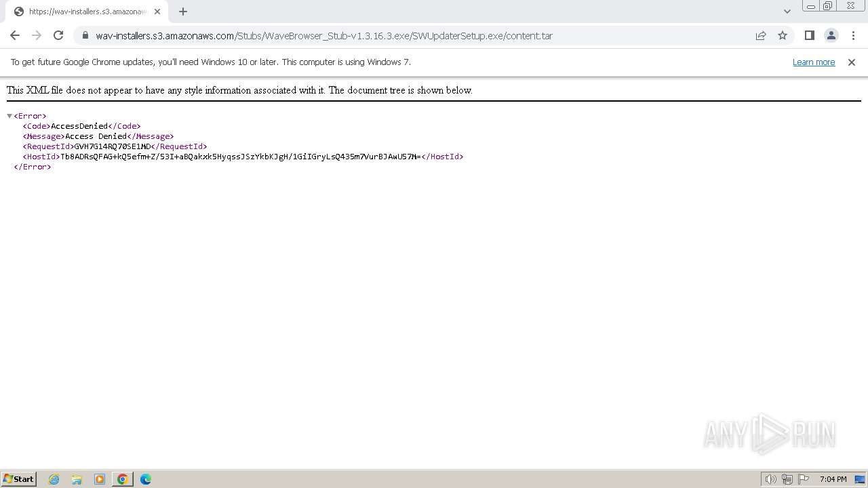
Task: Launch Microsoft Edge from the taskbar
Action: click(x=146, y=479)
